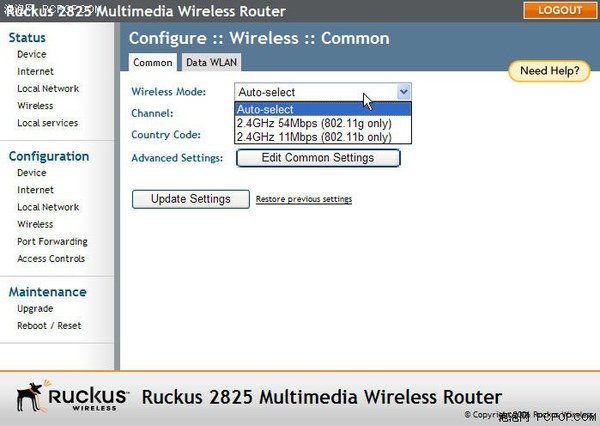
Task: Click the Configure :: Wireless :: Common title
Action: [259, 38]
